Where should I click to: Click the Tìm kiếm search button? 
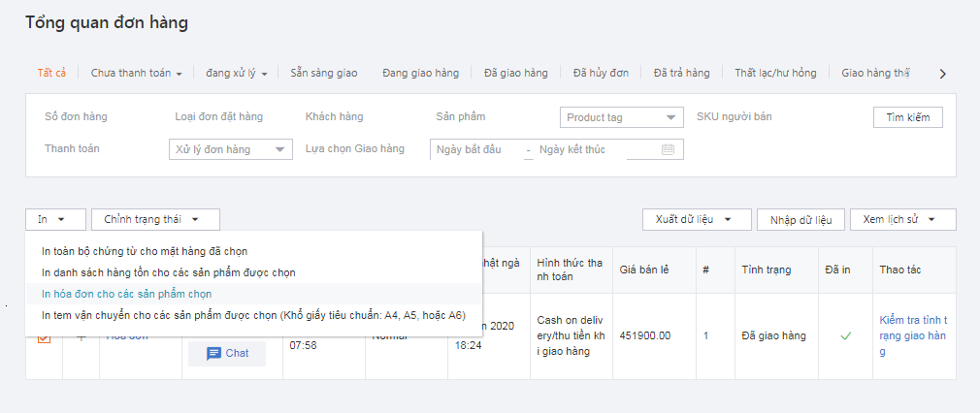point(907,117)
